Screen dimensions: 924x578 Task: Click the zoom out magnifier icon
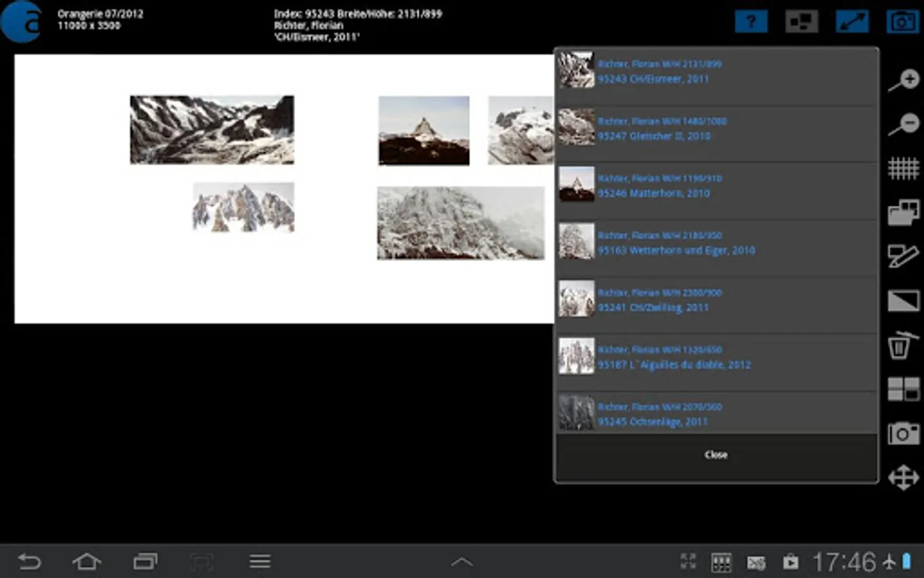(904, 123)
